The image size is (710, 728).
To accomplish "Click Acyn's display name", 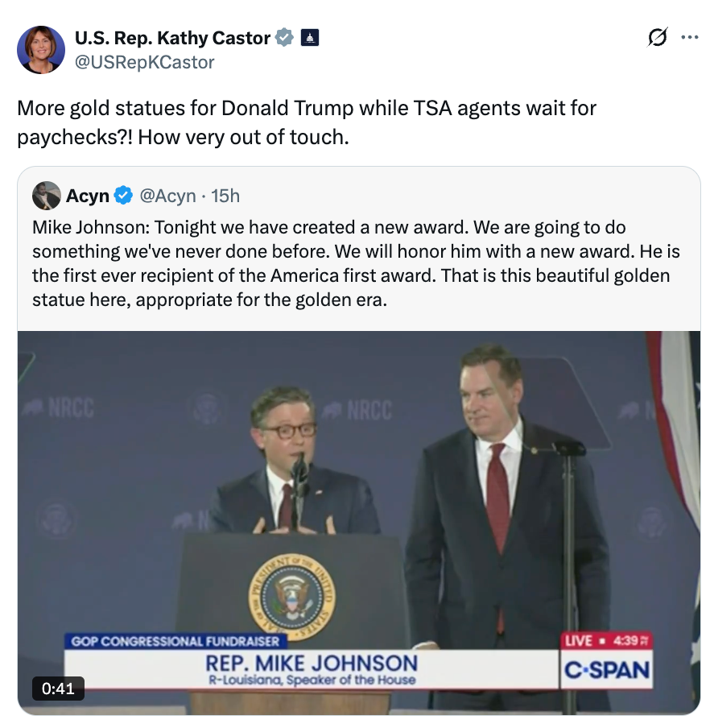I will [x=89, y=195].
